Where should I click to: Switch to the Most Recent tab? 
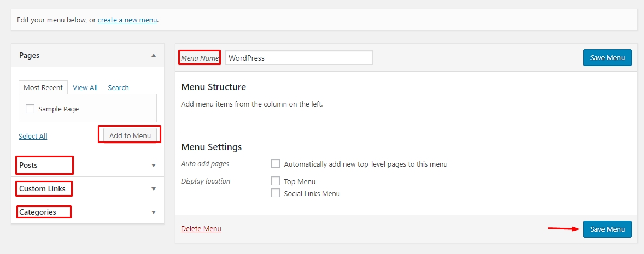click(43, 87)
